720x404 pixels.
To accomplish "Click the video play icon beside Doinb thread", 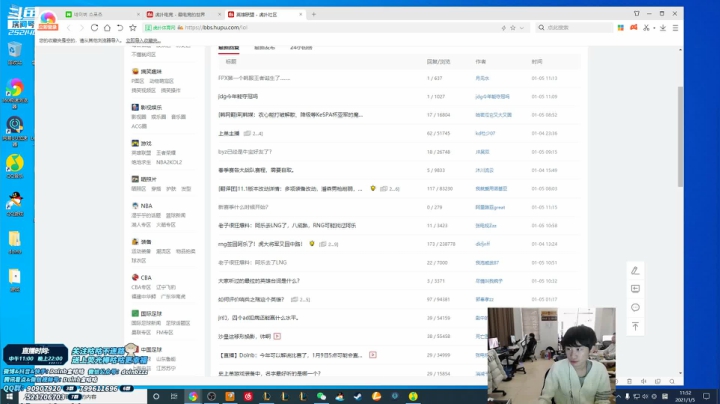I will click(373, 355).
